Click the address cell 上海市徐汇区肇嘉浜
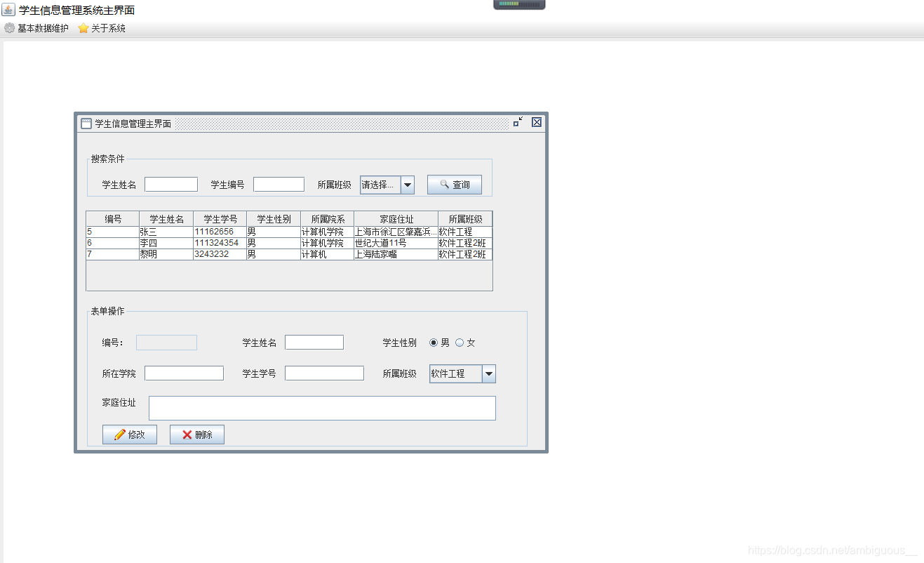This screenshot has width=924, height=563. [x=396, y=232]
